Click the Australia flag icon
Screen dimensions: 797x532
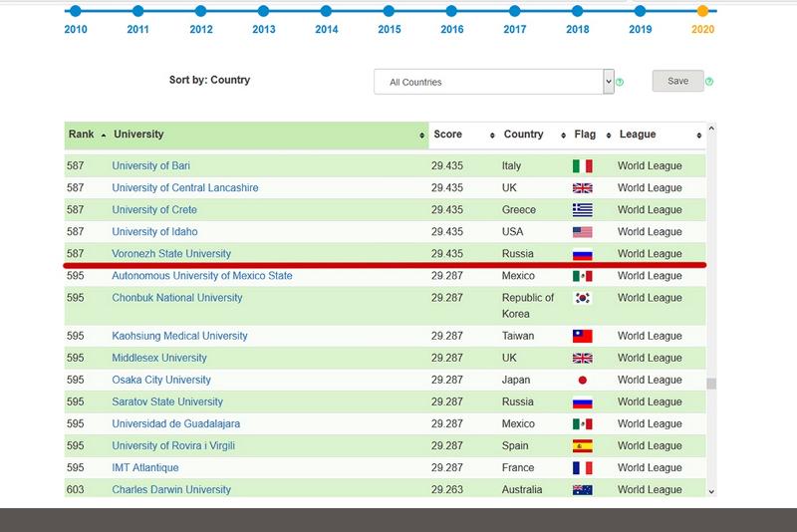pyautogui.click(x=582, y=490)
